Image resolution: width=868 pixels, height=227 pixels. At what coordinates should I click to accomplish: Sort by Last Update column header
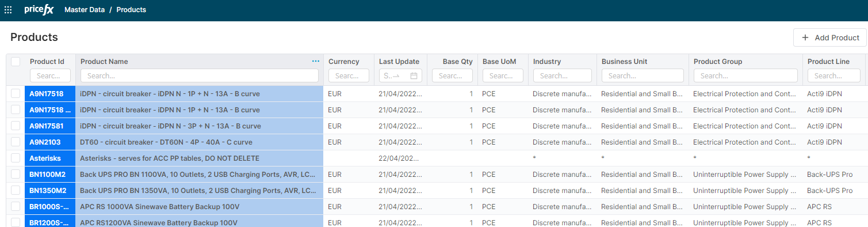coord(399,62)
